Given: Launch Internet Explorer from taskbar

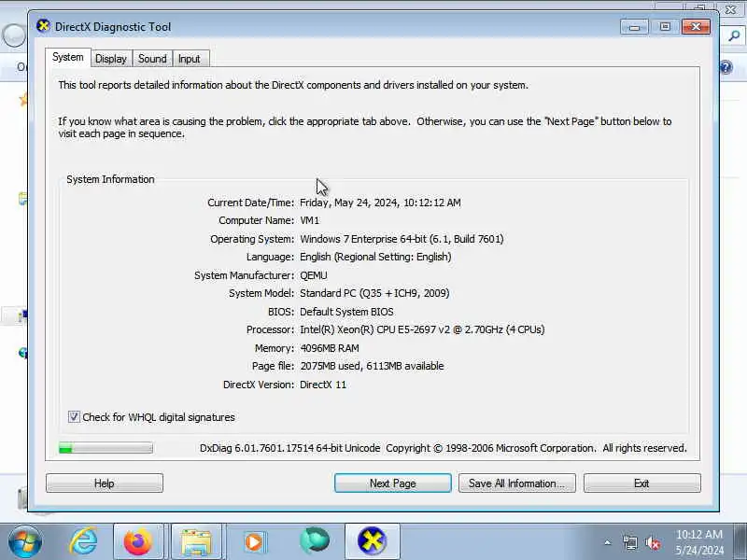Looking at the screenshot, I should click(84, 541).
